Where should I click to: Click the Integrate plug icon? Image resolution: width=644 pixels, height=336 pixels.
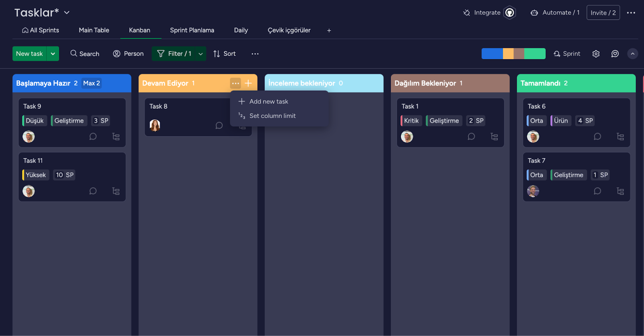click(466, 13)
